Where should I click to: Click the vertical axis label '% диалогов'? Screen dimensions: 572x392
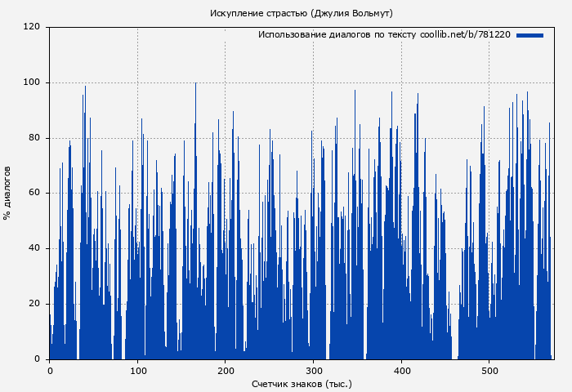(x=7, y=193)
